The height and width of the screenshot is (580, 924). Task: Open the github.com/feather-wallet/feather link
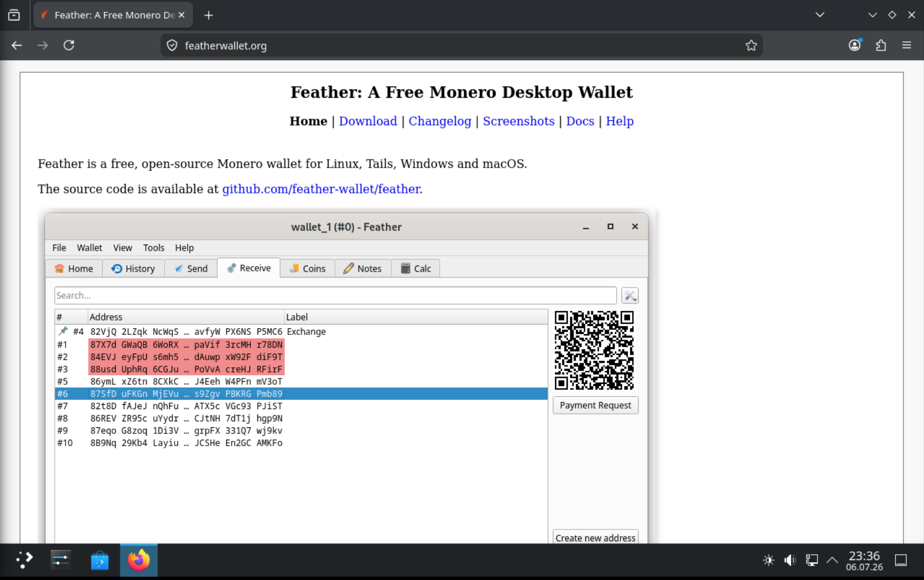tap(321, 189)
